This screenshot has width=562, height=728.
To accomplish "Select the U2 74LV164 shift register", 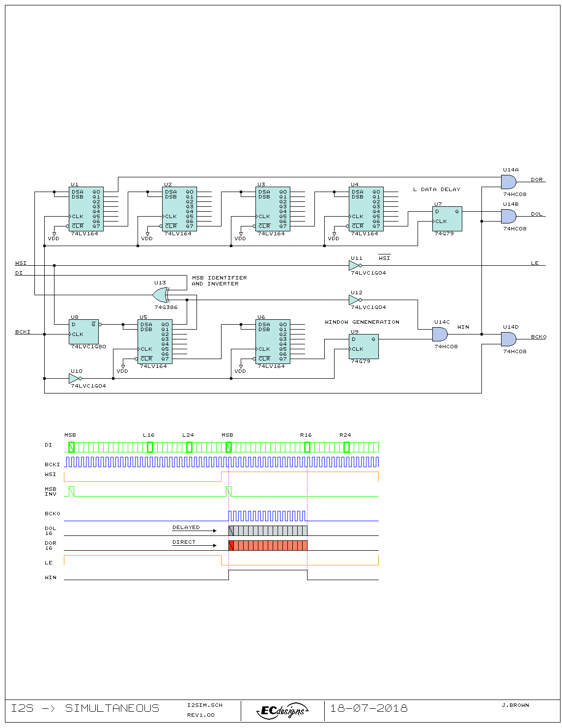I will (x=179, y=209).
